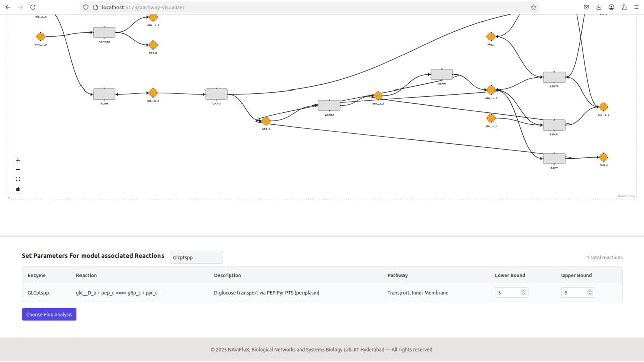644x362 pixels.
Task: Go back with browser back arrow
Action: point(8,7)
